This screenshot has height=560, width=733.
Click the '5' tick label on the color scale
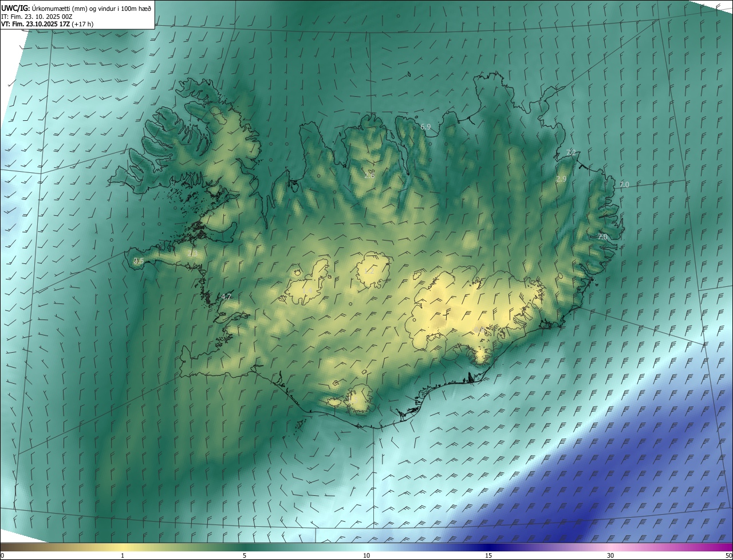coord(245,556)
